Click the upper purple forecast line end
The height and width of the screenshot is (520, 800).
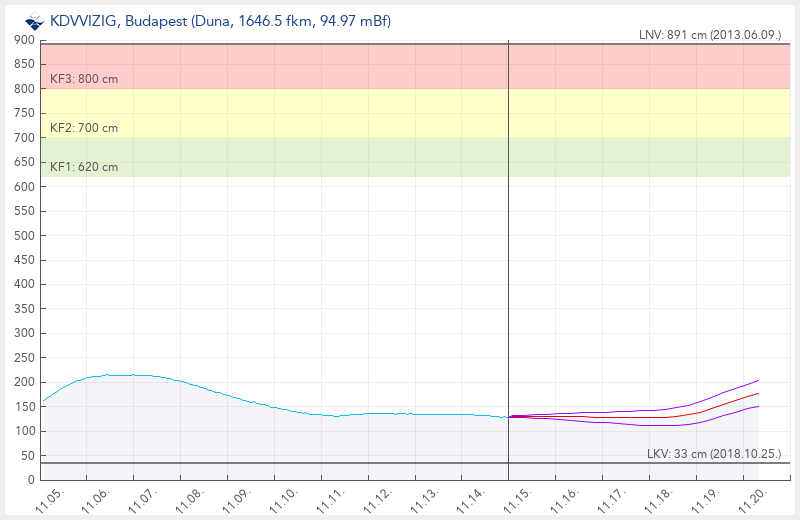coord(758,381)
